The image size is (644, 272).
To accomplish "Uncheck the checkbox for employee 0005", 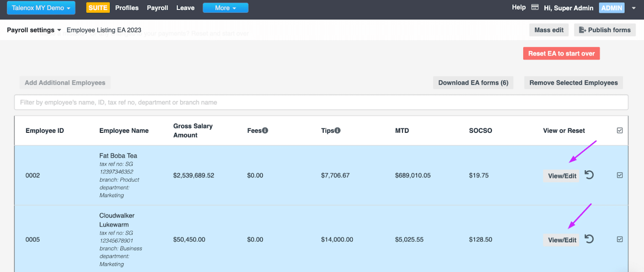I will (x=620, y=239).
